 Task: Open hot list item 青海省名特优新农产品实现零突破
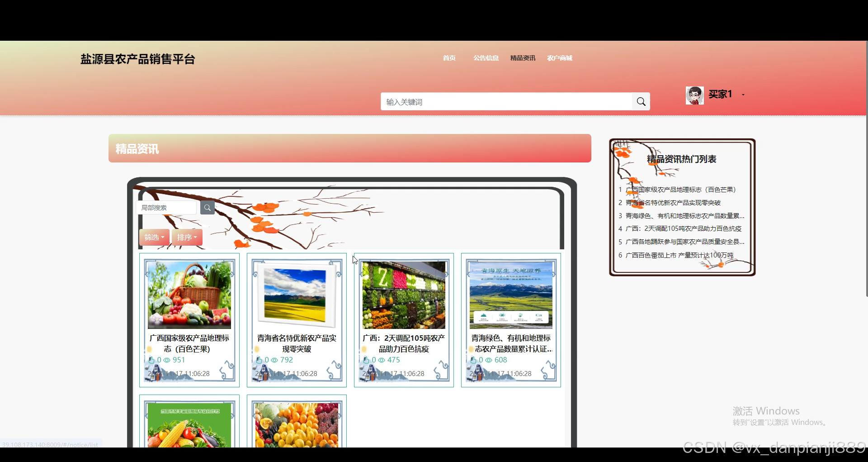tap(673, 203)
